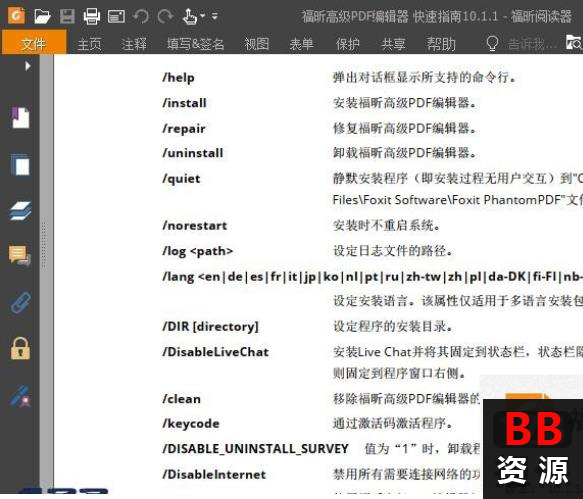Click the 通过激活码激活程序 description
This screenshot has height=499, width=583.
click(x=392, y=423)
